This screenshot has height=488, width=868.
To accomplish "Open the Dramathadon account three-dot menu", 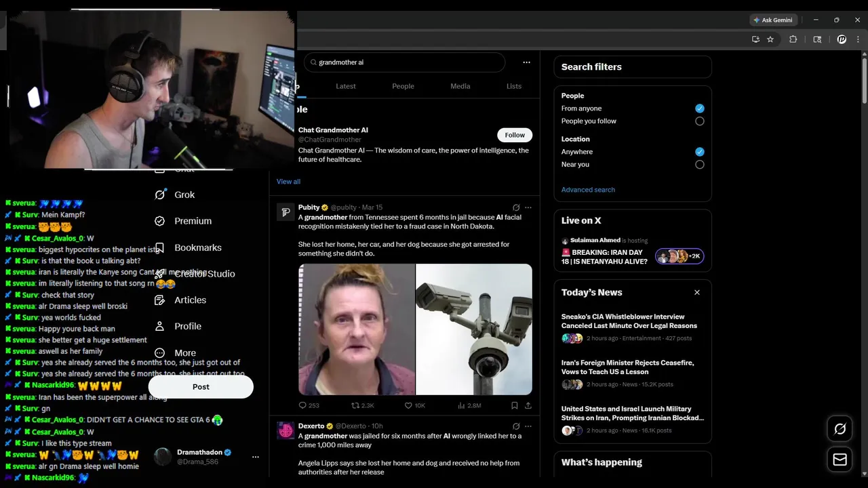I will 256,457.
